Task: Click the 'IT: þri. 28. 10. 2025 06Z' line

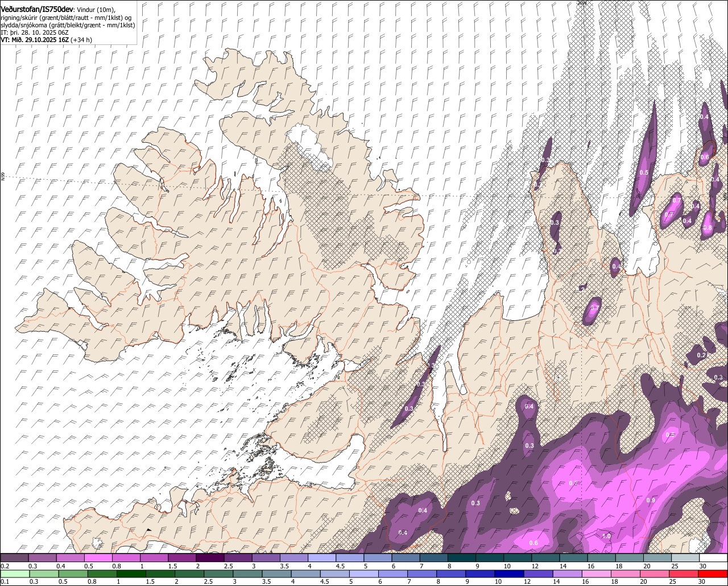Action: click(x=35, y=33)
